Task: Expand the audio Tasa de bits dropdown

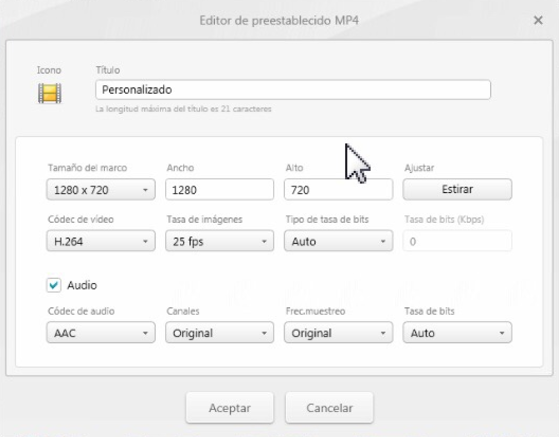Action: [x=457, y=333]
